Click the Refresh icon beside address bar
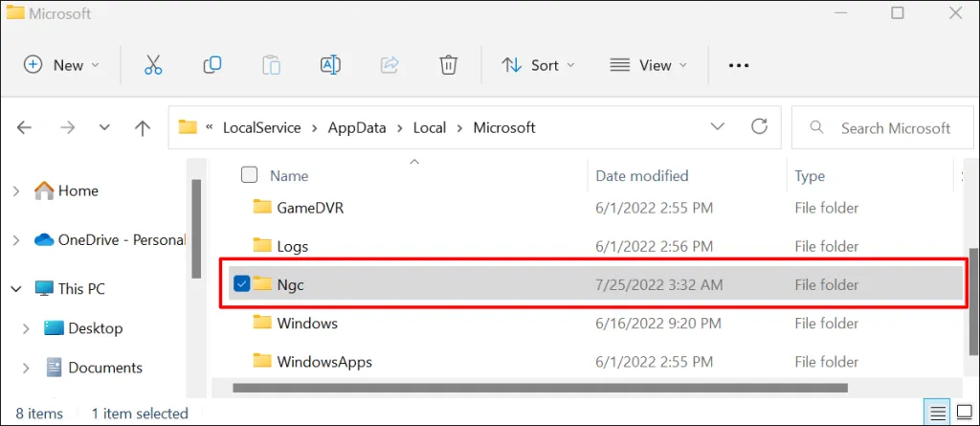 [760, 127]
